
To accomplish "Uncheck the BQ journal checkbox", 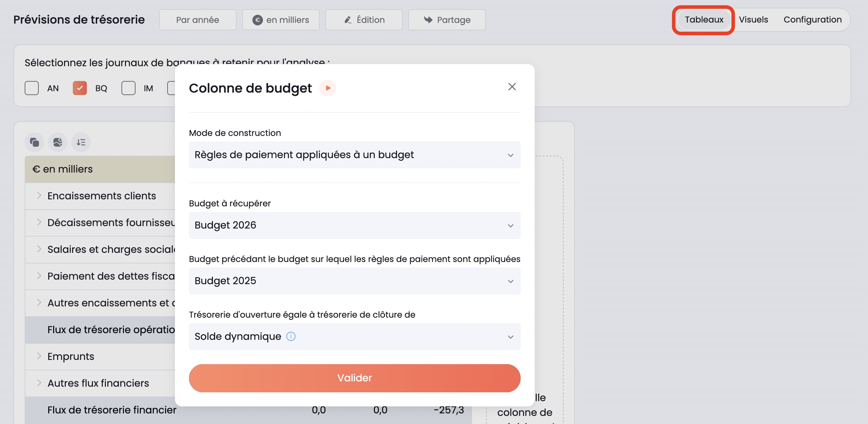I will (x=80, y=88).
